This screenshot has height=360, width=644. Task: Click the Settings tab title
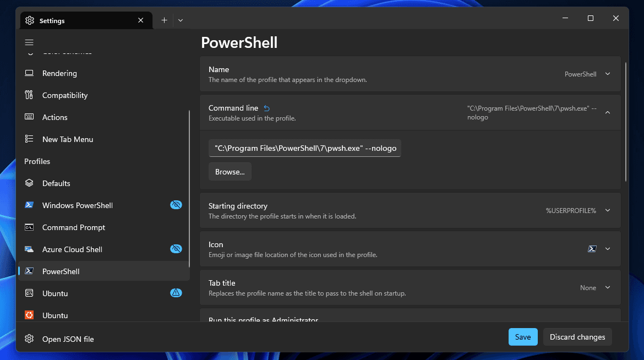click(52, 20)
